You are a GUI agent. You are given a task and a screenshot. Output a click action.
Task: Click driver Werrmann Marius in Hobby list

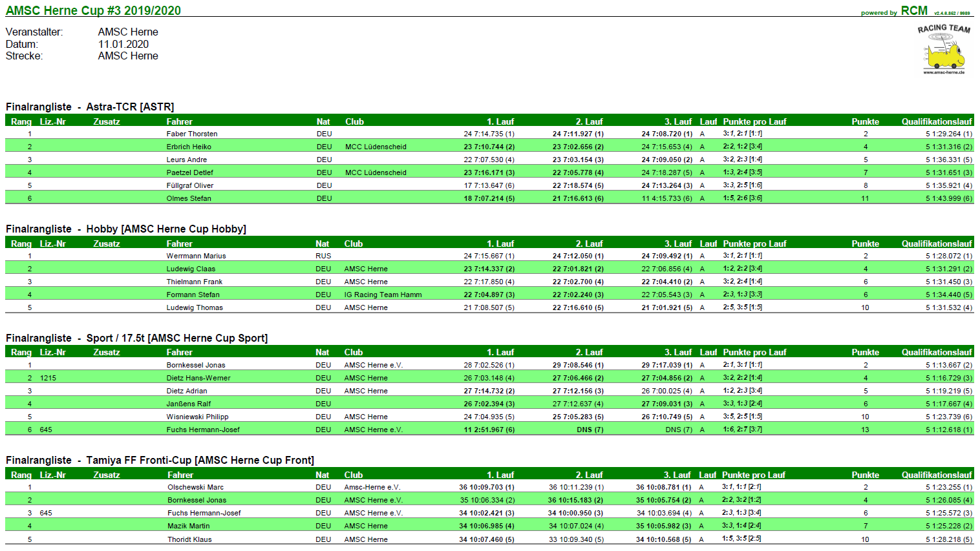(196, 256)
